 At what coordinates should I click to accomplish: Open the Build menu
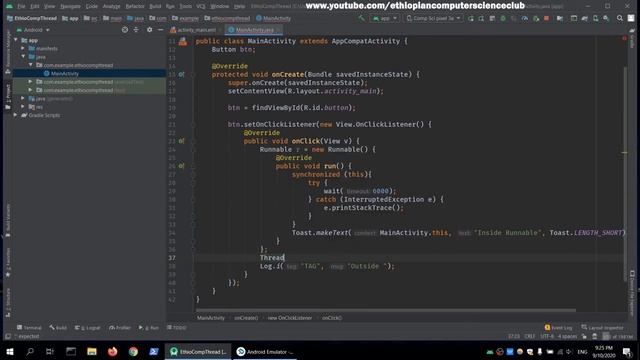(x=155, y=6)
